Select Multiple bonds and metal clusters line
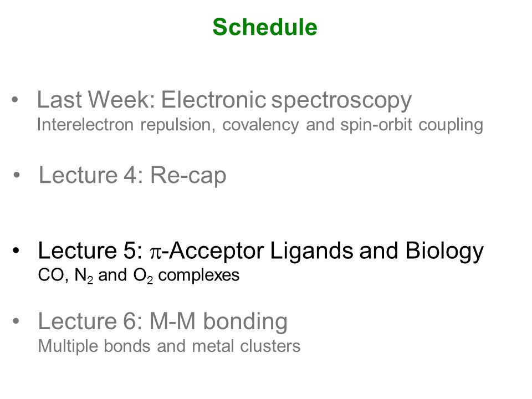The width and height of the screenshot is (532, 399). click(170, 346)
